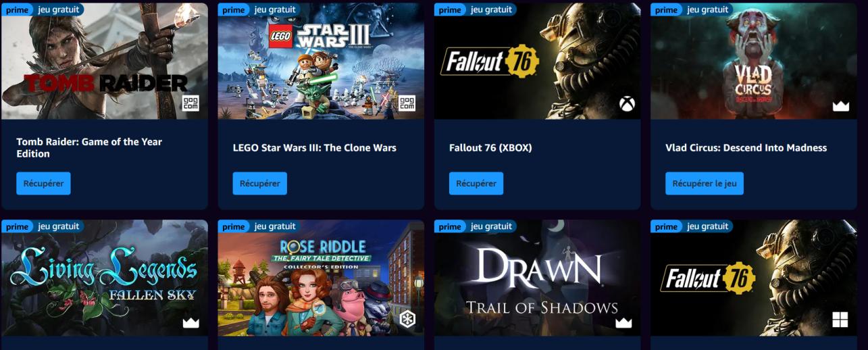Click Récupérer button for LEGO Star Wars III
The height and width of the screenshot is (350, 868).
[x=259, y=183]
